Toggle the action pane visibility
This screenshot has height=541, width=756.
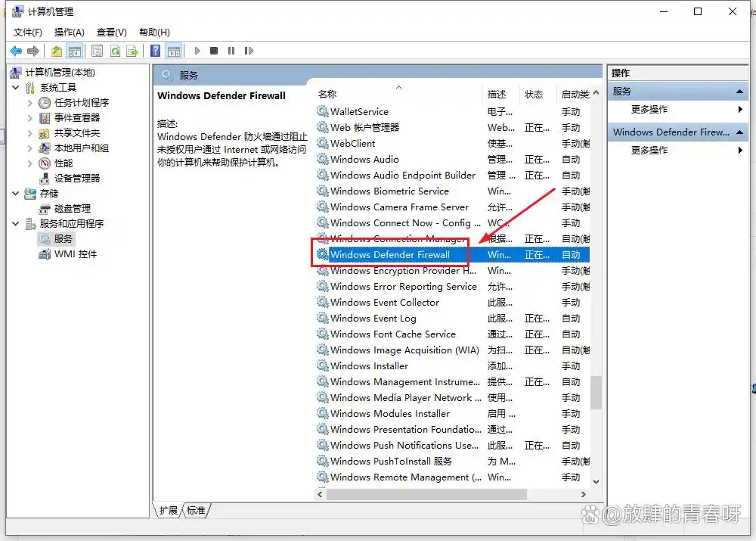point(172,51)
